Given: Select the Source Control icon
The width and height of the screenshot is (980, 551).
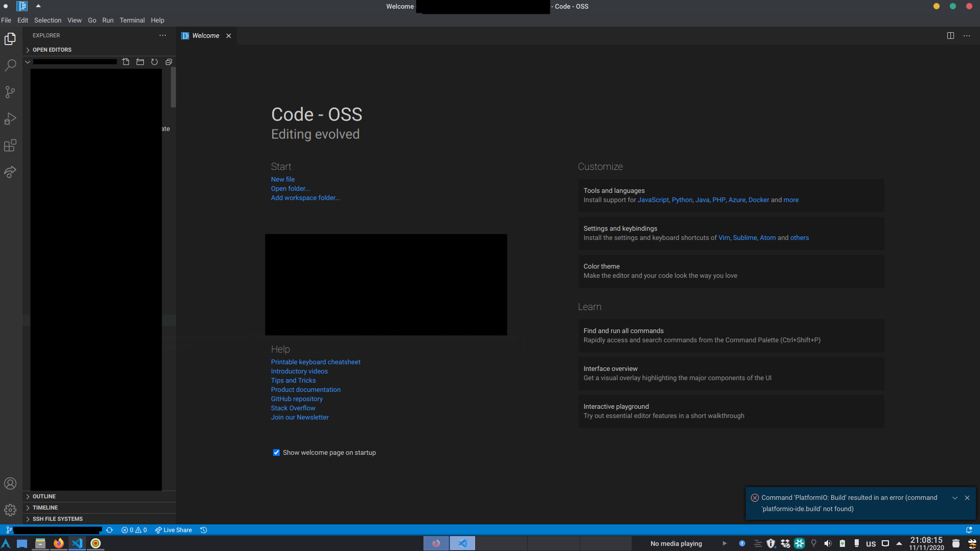Looking at the screenshot, I should (10, 92).
